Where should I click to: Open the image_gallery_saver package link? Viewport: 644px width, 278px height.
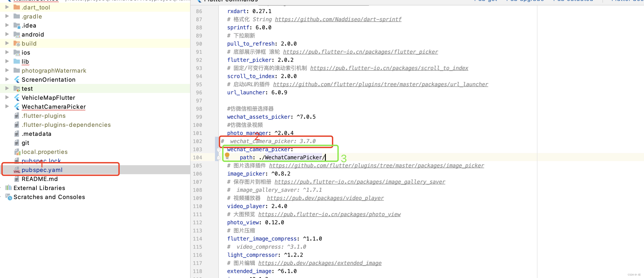pos(360,182)
